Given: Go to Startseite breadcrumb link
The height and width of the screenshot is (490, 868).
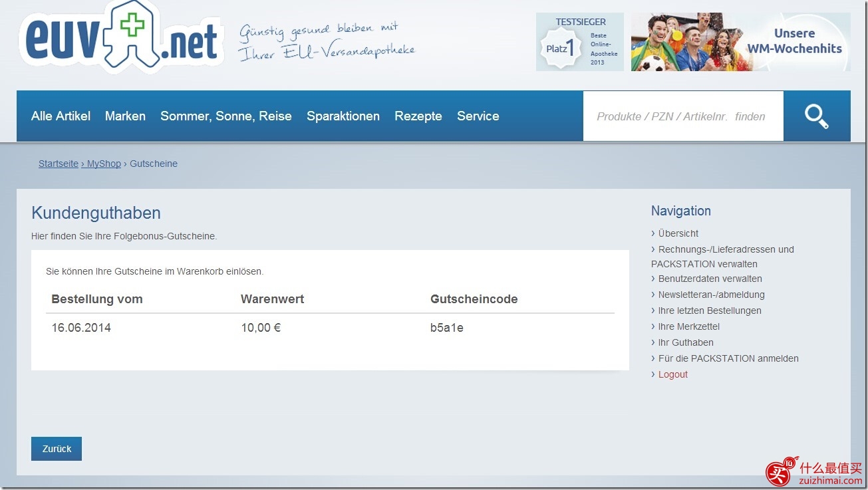Looking at the screenshot, I should click(59, 164).
